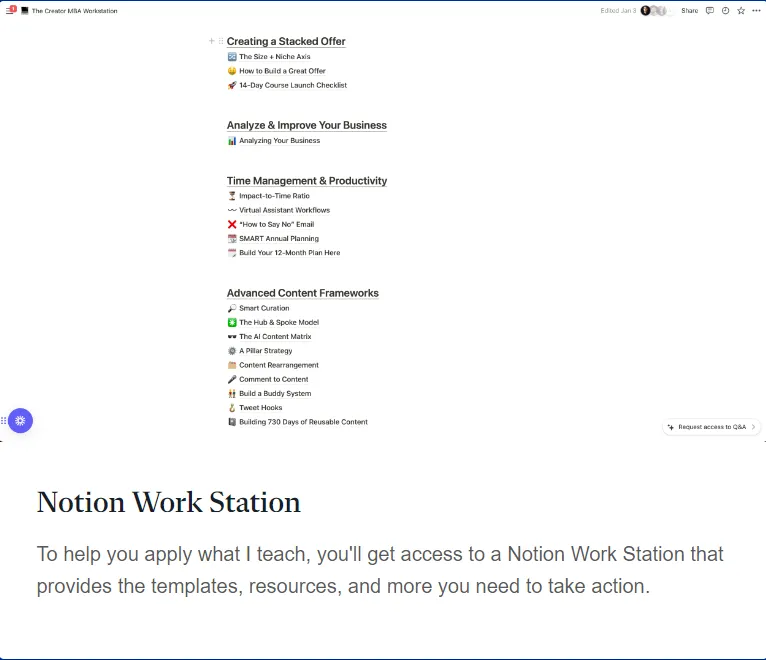The width and height of the screenshot is (766, 660).
Task: Open The Size + Niche Axis page
Action: (x=275, y=57)
